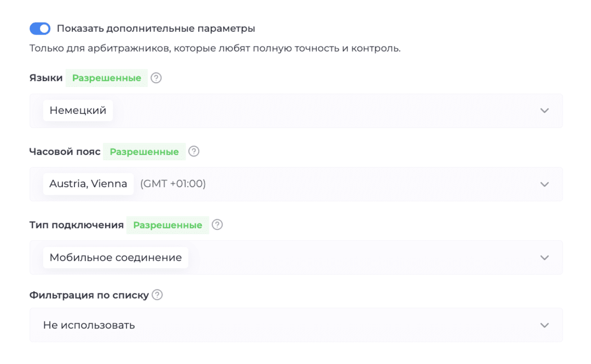Click the Разрешенные badge for Часовой пояс

coord(144,152)
